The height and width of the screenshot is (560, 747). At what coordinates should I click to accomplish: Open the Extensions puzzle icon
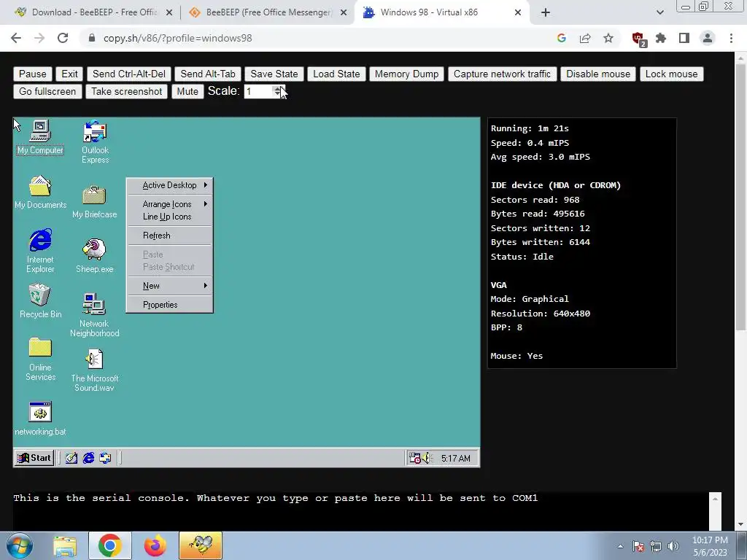tap(661, 38)
